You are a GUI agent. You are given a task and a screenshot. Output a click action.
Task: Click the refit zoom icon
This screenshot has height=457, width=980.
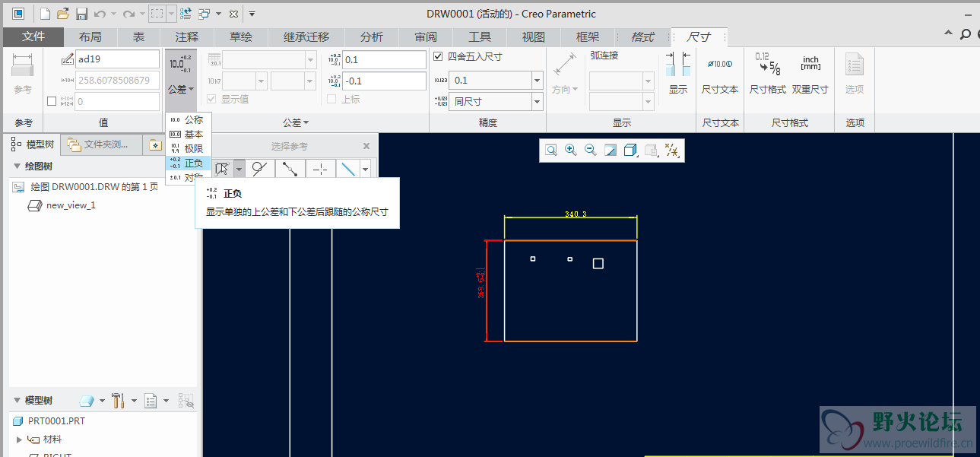550,151
